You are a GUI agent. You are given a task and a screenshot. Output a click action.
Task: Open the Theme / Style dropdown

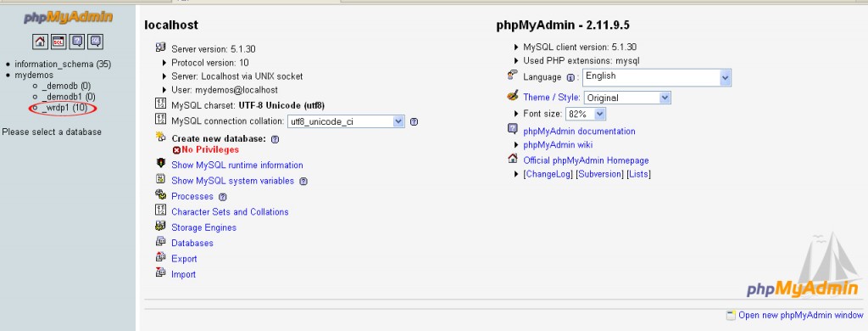[x=627, y=98]
